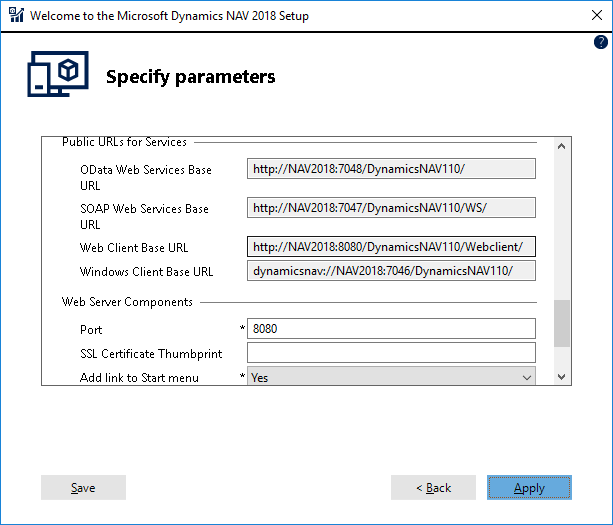
Task: Click into the Web Client Base URL field
Action: (391, 247)
